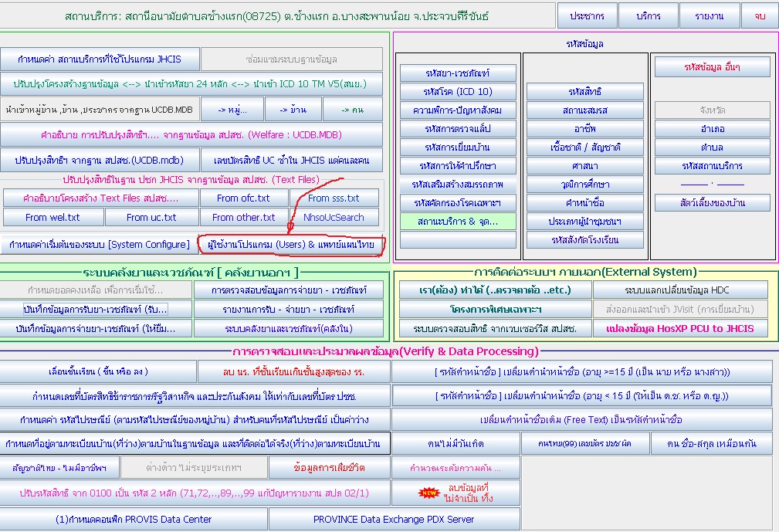779x532 pixels.
Task: Open the รายงาน menu
Action: tap(709, 16)
